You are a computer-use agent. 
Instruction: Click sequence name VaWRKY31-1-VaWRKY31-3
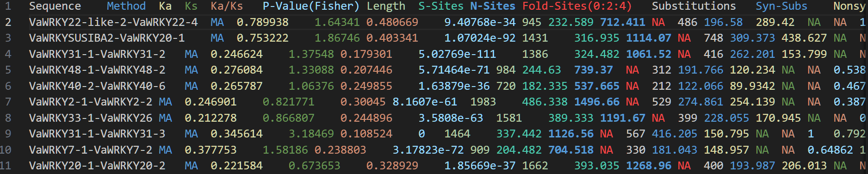click(x=97, y=134)
